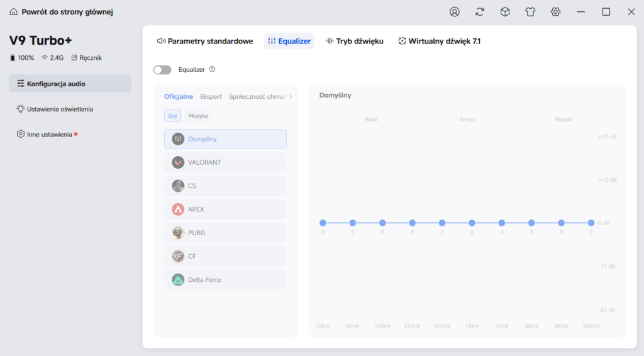The height and width of the screenshot is (356, 644).
Task: Select the Gry category filter
Action: pyautogui.click(x=172, y=116)
